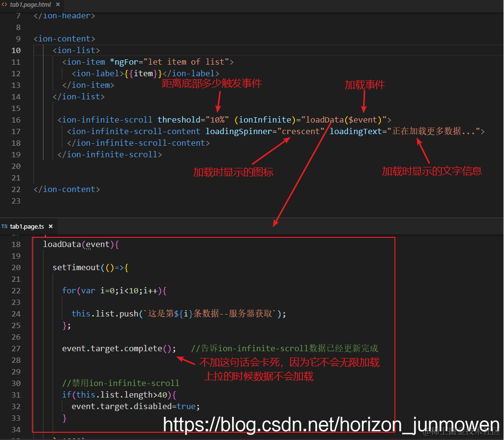Switch to the tab1.page.html editor tab
Viewport: 504px width, 440px height.
click(30, 5)
